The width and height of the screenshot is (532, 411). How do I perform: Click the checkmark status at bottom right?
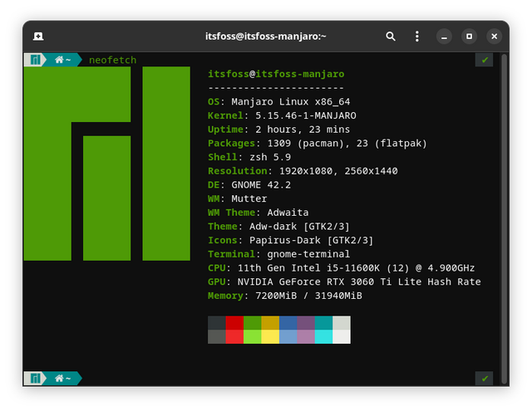tap(484, 379)
